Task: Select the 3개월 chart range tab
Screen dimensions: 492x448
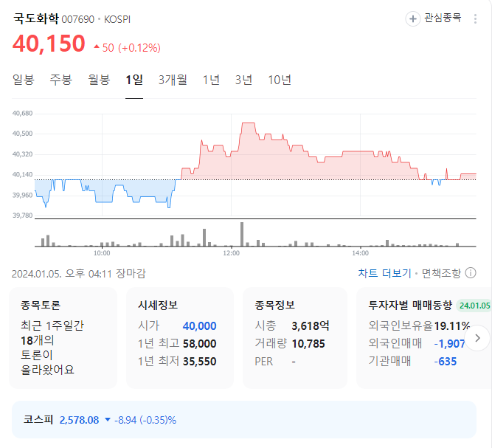Action: pyautogui.click(x=173, y=80)
